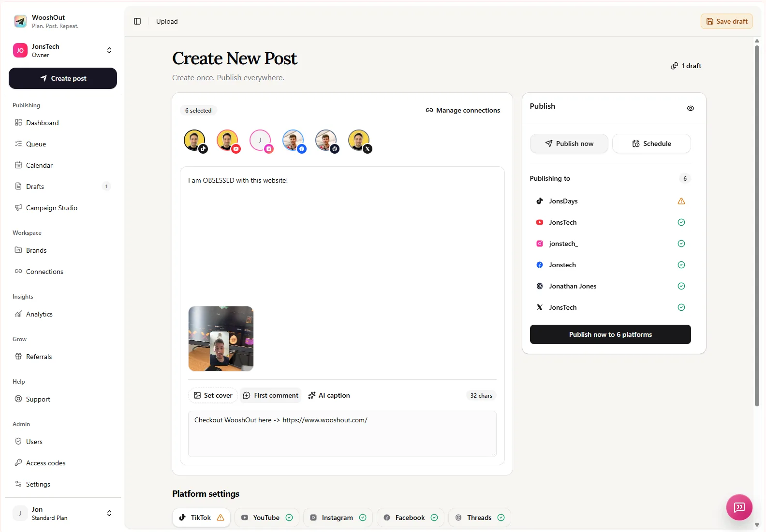The image size is (766, 532).
Task: Open Drafts in the sidebar
Action: click(x=63, y=187)
